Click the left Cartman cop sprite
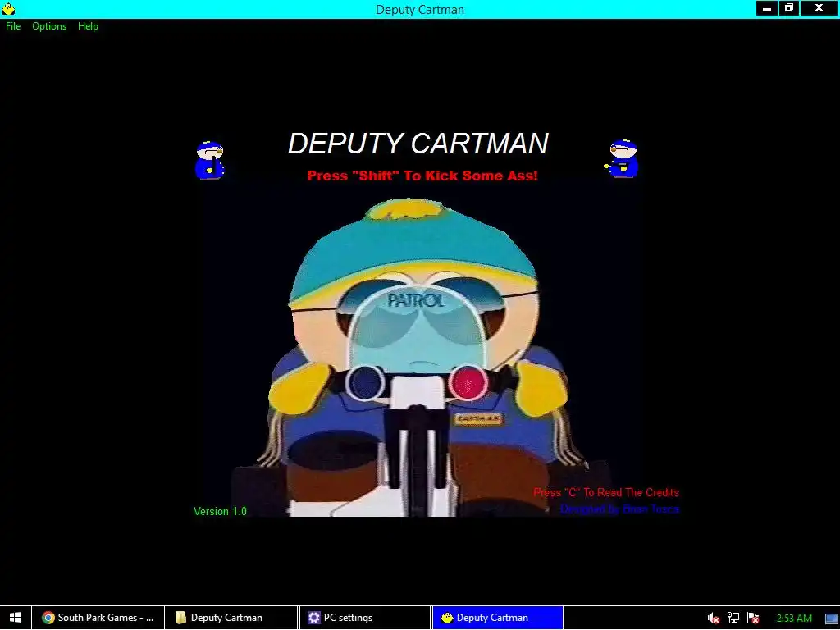Image resolution: width=840 pixels, height=630 pixels. pyautogui.click(x=209, y=160)
